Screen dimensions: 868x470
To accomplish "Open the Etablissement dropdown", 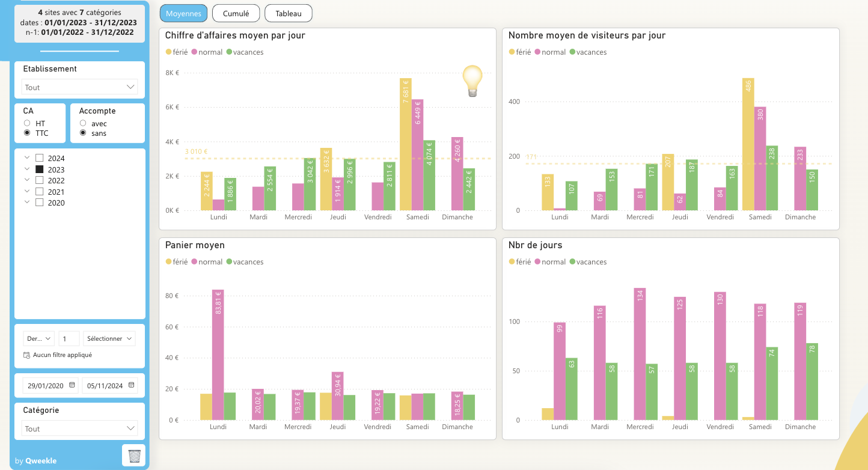I will [x=79, y=87].
